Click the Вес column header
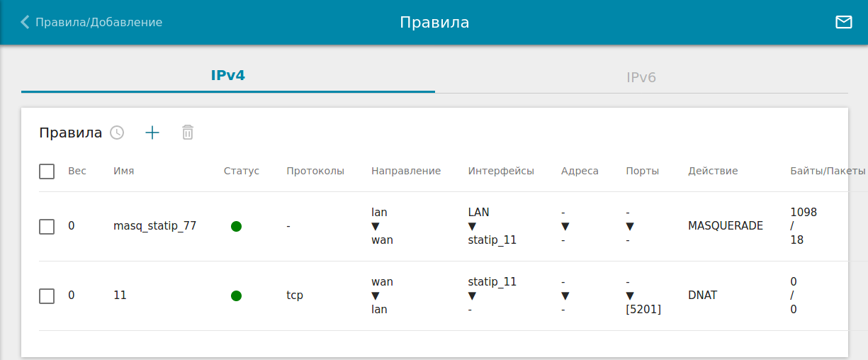Image resolution: width=868 pixels, height=360 pixels. [x=77, y=171]
